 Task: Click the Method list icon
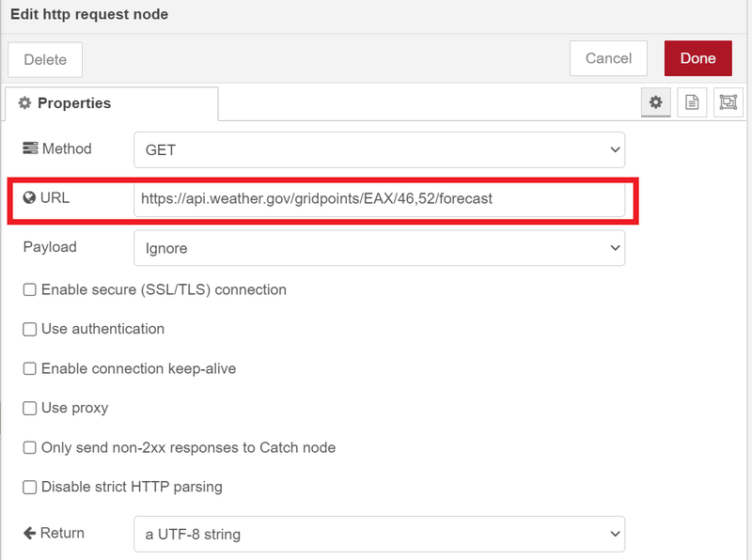pos(29,148)
